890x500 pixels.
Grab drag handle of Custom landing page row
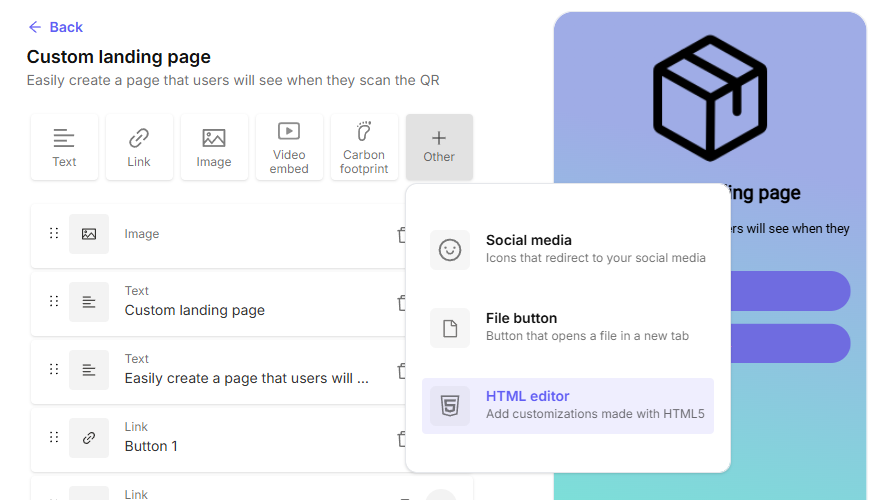click(x=54, y=301)
